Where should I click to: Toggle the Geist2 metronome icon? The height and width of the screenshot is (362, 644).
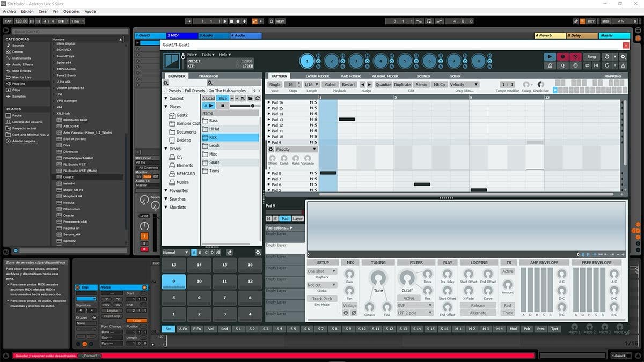click(550, 65)
